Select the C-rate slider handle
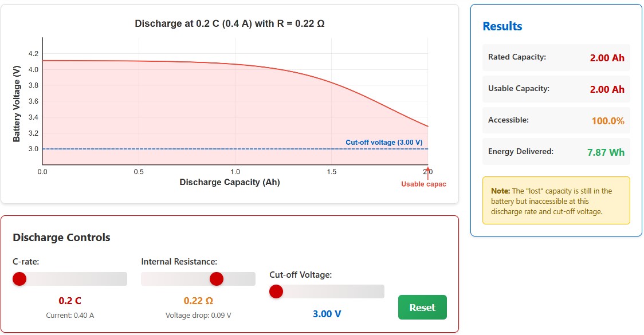This screenshot has height=335, width=644. [x=20, y=278]
